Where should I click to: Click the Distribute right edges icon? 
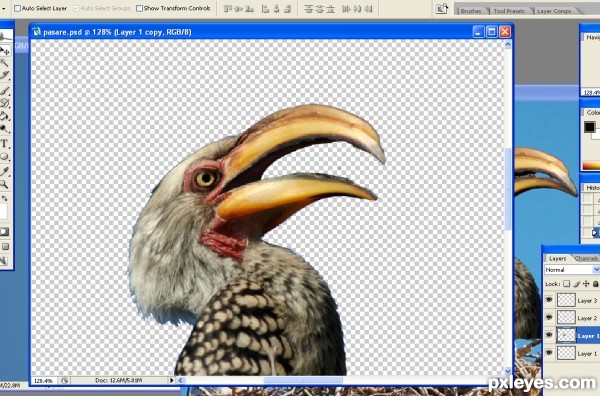pos(368,8)
